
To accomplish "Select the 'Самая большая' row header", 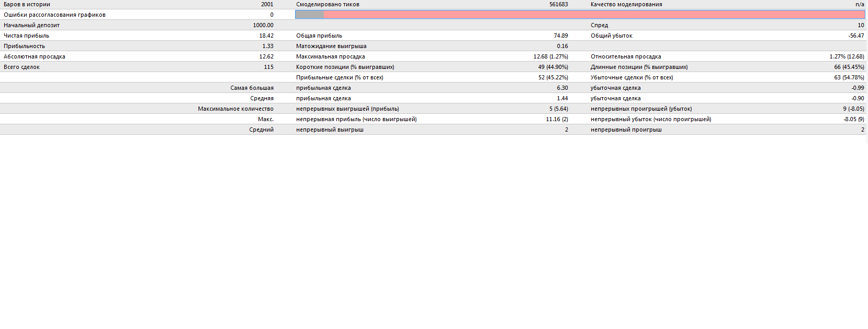I will (x=252, y=88).
